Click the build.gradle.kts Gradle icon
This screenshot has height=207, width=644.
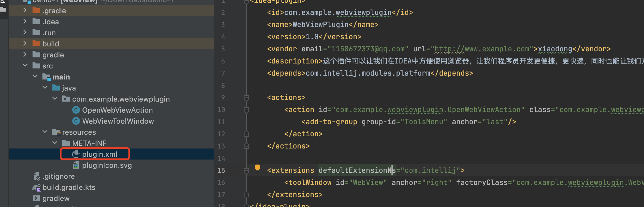[37, 188]
